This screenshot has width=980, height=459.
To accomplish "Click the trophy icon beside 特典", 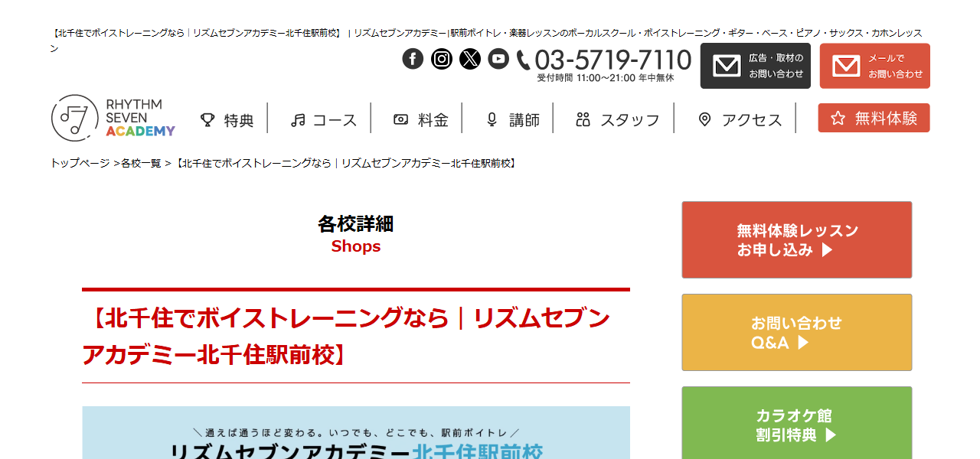I will click(207, 119).
